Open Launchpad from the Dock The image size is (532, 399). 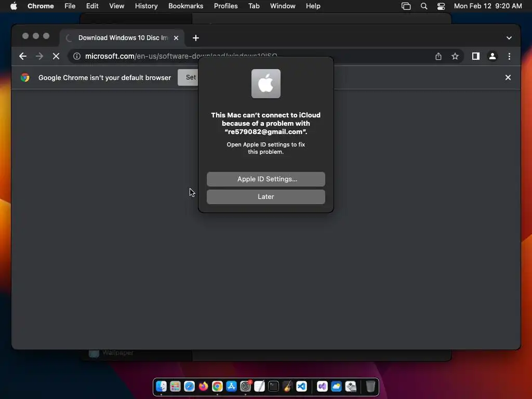[x=175, y=387]
